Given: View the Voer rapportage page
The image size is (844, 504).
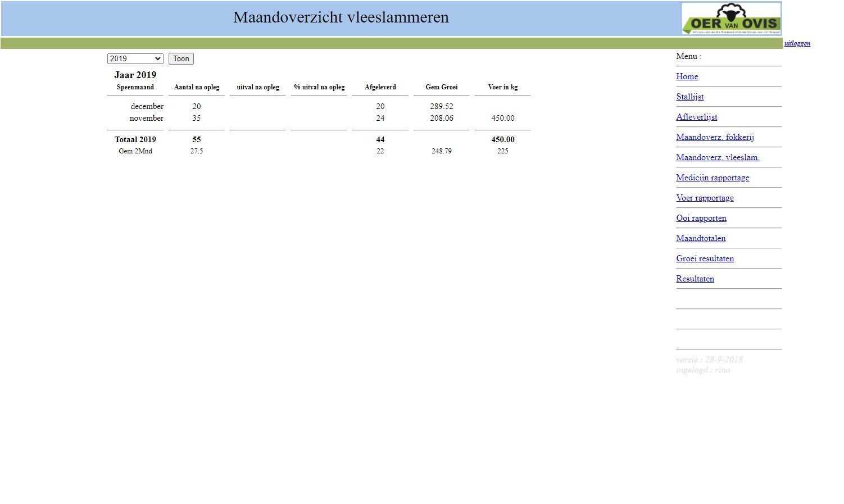Looking at the screenshot, I should coord(705,198).
